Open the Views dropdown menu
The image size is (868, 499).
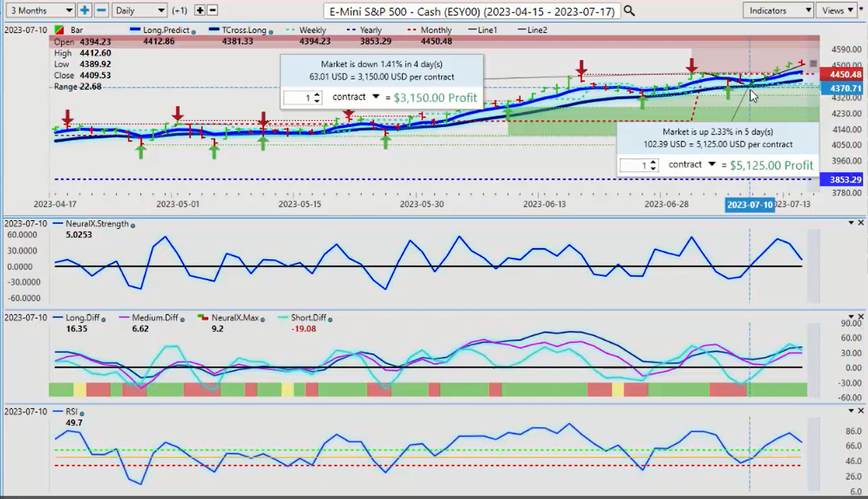click(837, 10)
